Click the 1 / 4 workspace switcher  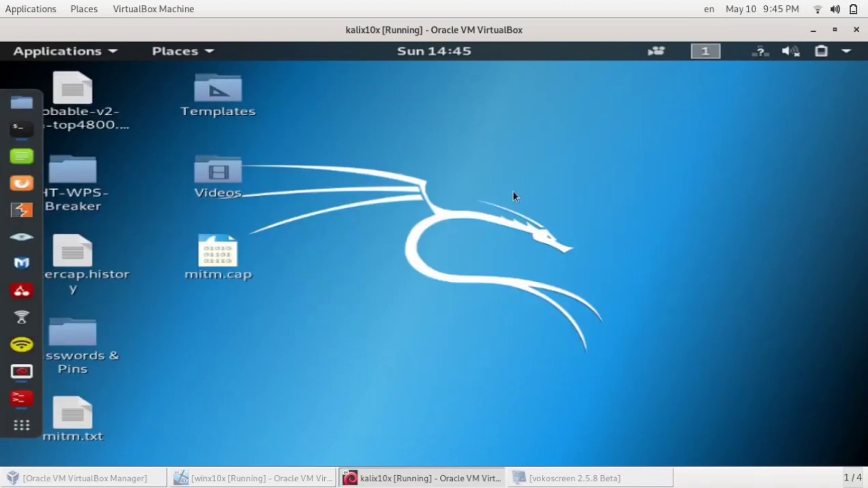852,478
